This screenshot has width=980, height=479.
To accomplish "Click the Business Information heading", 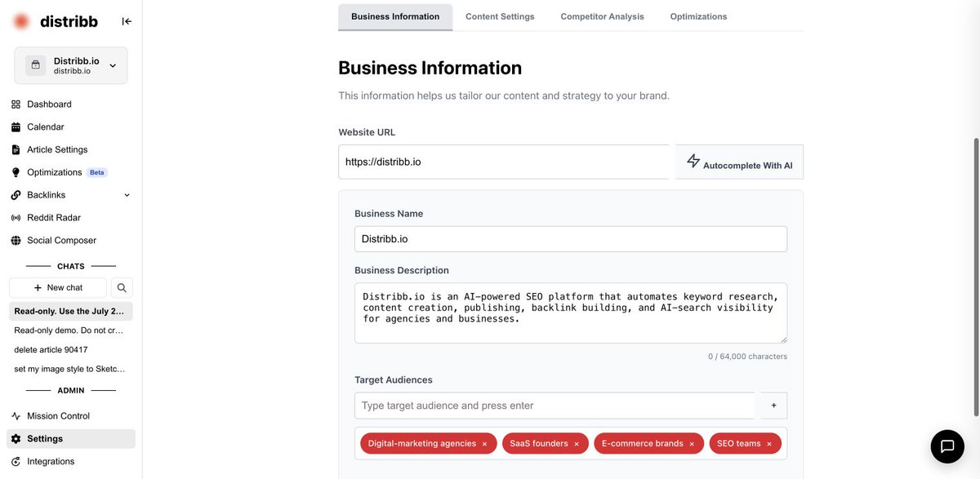I will coord(430,68).
